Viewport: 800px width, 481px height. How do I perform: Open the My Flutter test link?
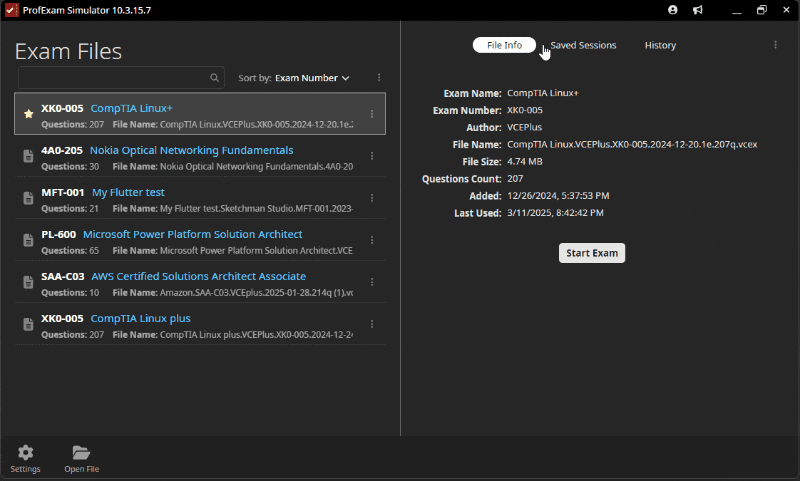(128, 192)
